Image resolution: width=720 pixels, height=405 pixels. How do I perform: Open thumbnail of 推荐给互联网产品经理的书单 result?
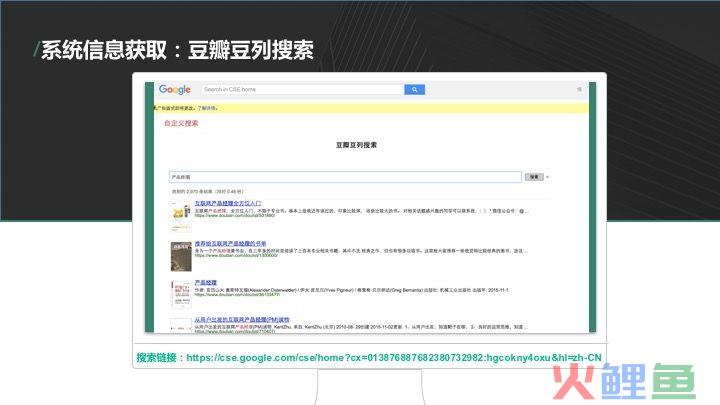point(181,257)
